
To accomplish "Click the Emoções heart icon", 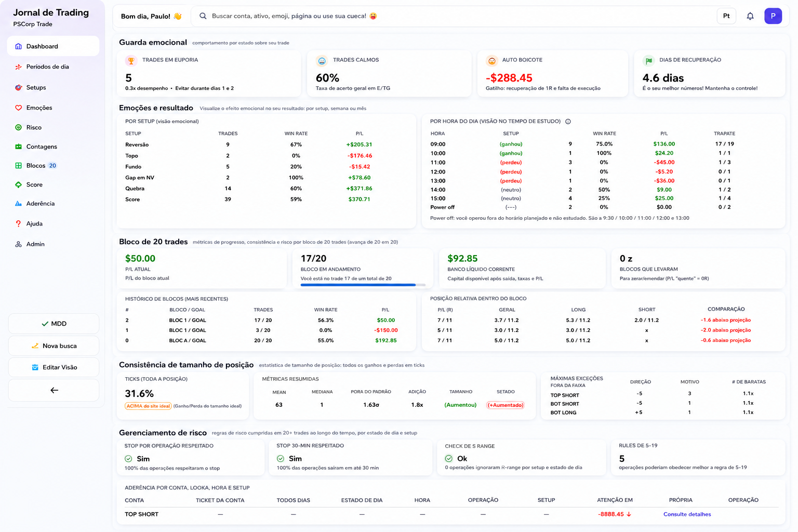I will pyautogui.click(x=19, y=108).
